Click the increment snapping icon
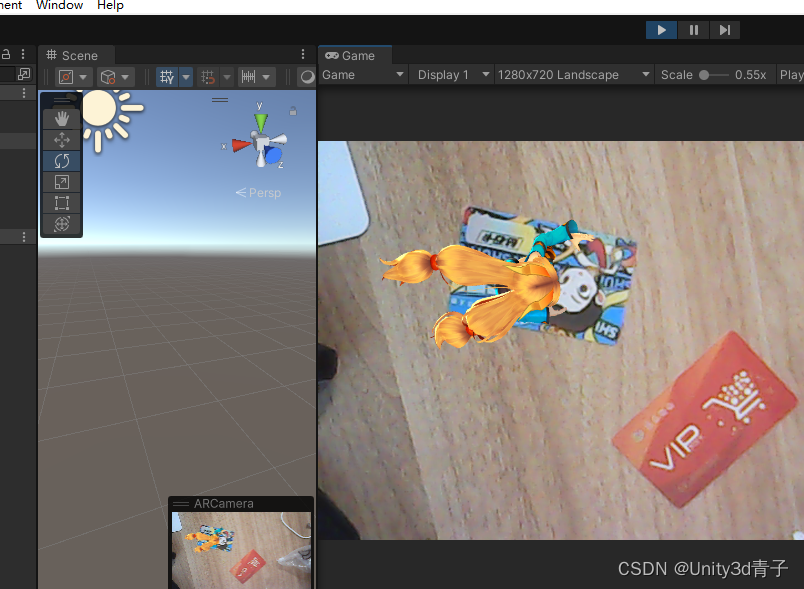Screen dimensions: 804x589 point(249,77)
